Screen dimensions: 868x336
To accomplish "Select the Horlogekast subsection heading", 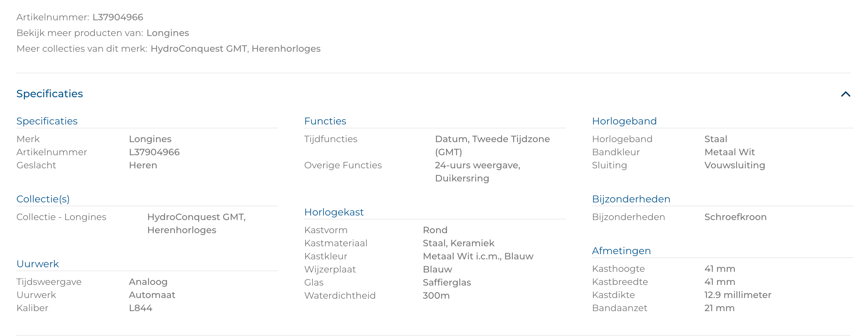I will (334, 212).
